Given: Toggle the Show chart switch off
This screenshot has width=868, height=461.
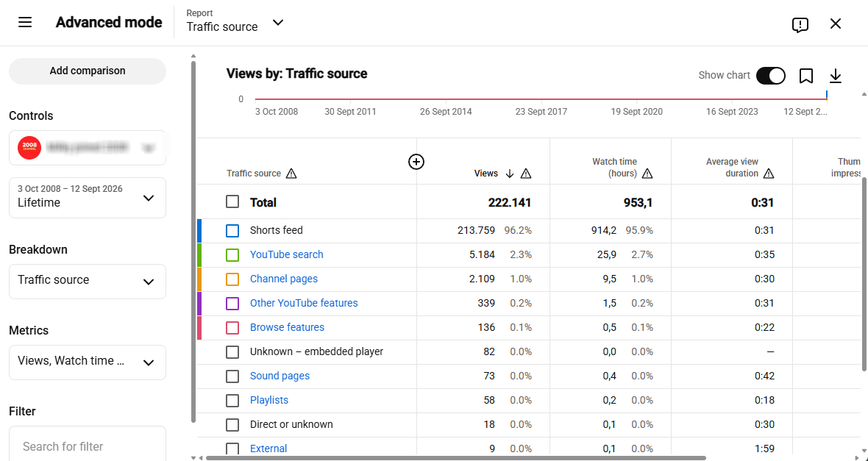Looking at the screenshot, I should (771, 76).
